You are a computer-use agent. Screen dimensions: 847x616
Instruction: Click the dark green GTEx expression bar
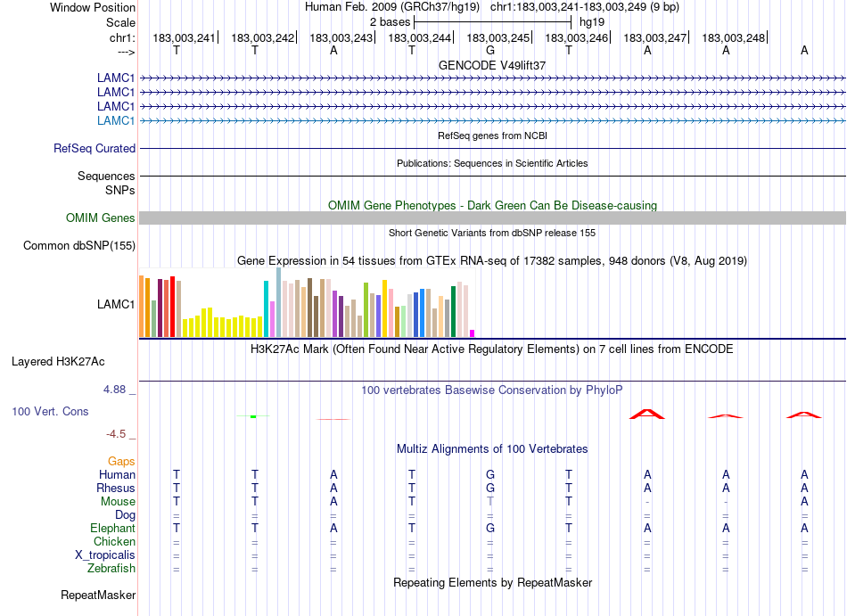(453, 311)
